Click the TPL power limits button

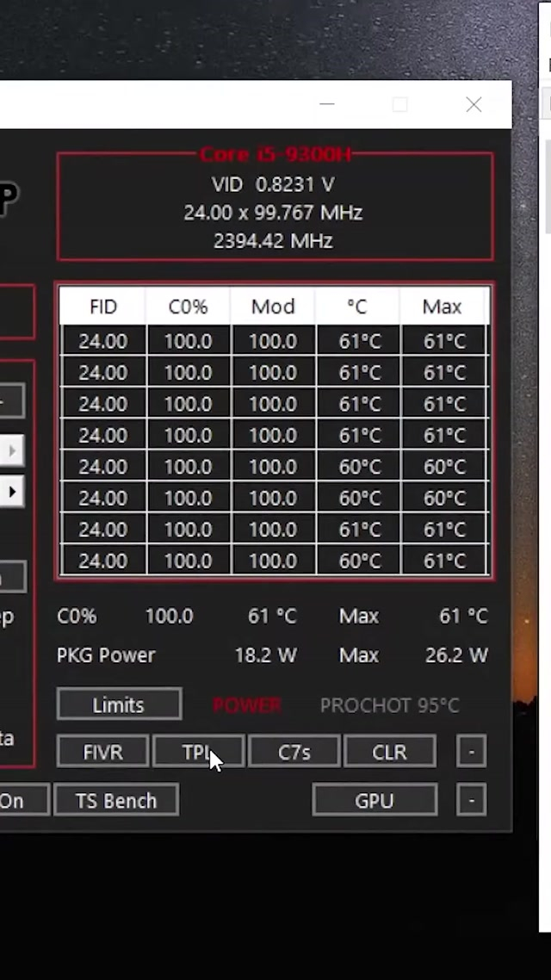[198, 752]
